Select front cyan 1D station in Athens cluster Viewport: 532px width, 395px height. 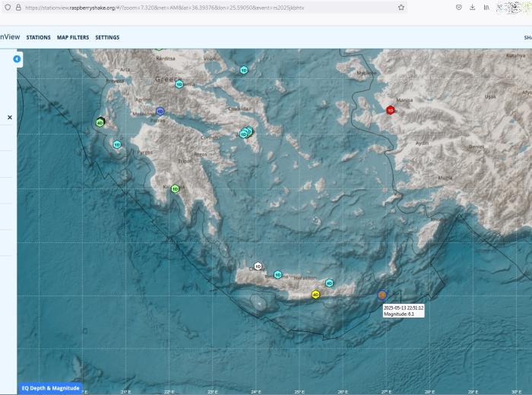[243, 134]
